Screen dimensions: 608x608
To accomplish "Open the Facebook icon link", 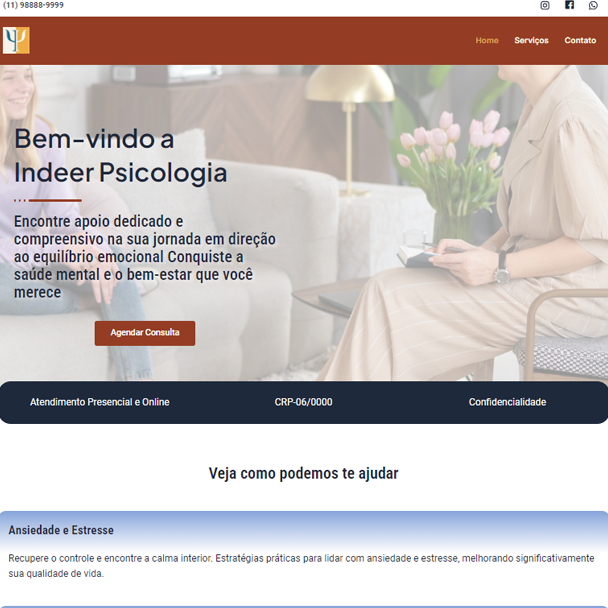I will coord(569,5).
